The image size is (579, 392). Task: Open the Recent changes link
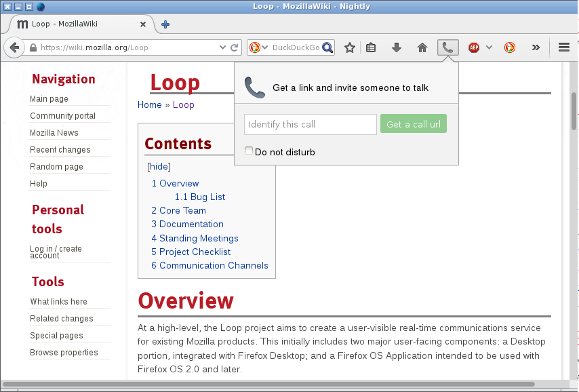pyautogui.click(x=60, y=150)
